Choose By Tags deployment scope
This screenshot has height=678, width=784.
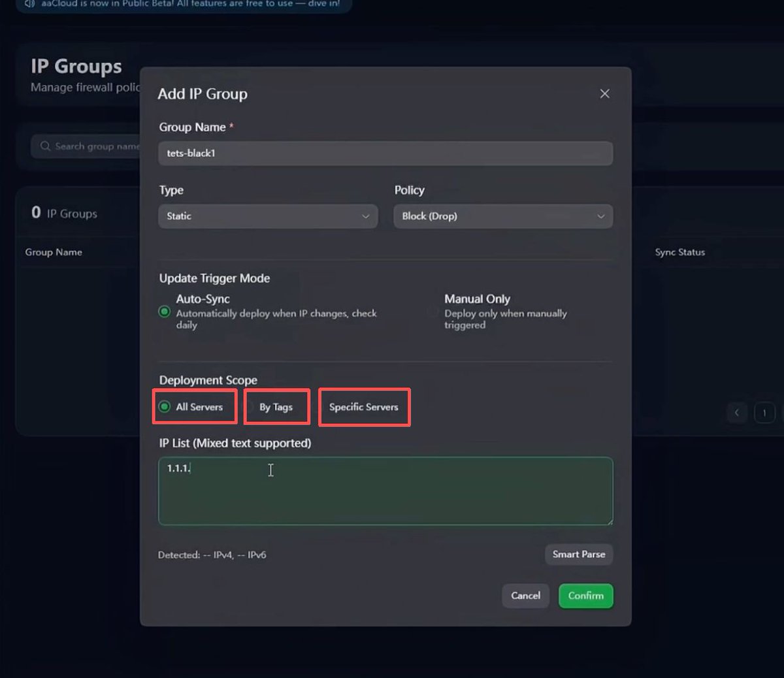point(269,407)
